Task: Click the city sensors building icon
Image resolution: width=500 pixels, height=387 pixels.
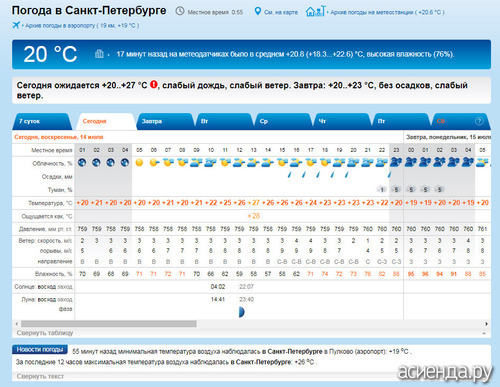Action: coord(99,54)
